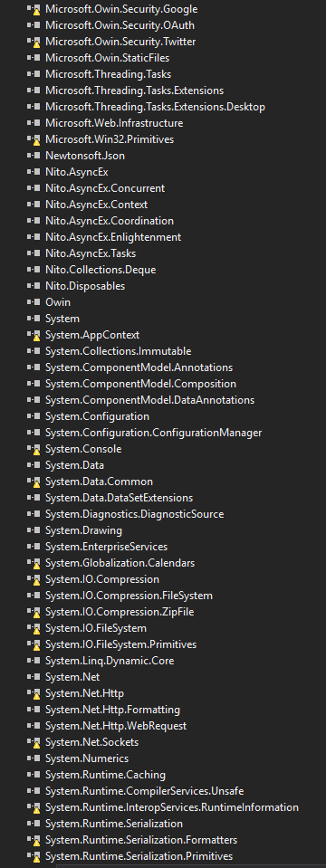Select the System.Configuration.ConfigurationManager reference
Image resolution: width=326 pixels, height=868 pixels.
153,433
